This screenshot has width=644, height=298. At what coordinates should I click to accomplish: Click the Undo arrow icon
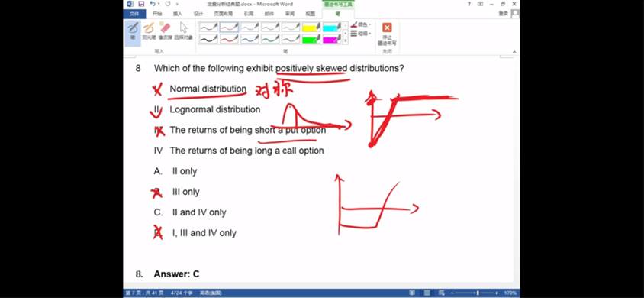pyautogui.click(x=153, y=4)
